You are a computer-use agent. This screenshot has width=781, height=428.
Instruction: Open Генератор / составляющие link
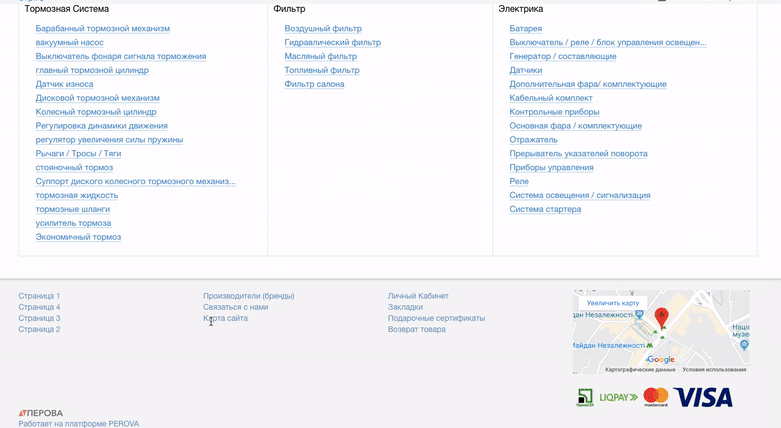tap(563, 56)
